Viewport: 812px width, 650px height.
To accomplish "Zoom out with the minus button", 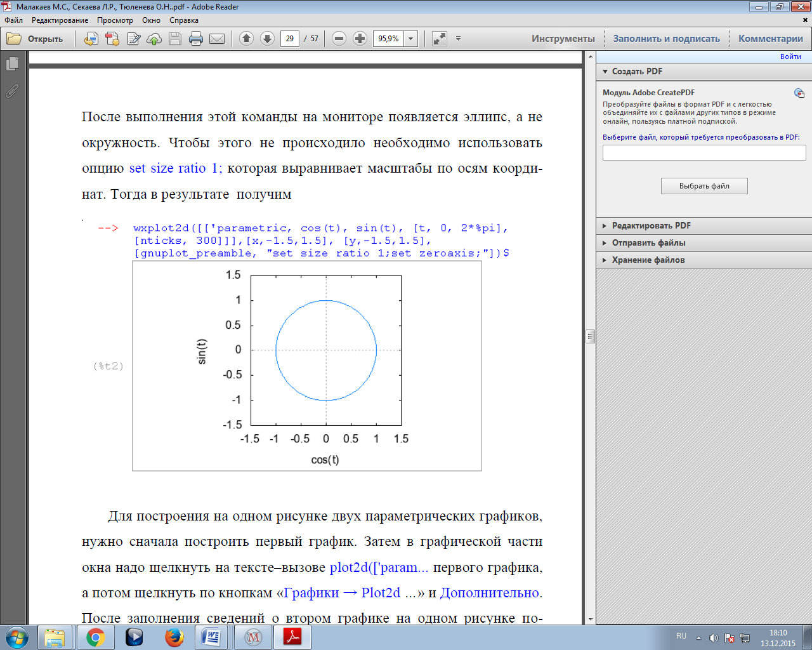I will click(x=339, y=39).
